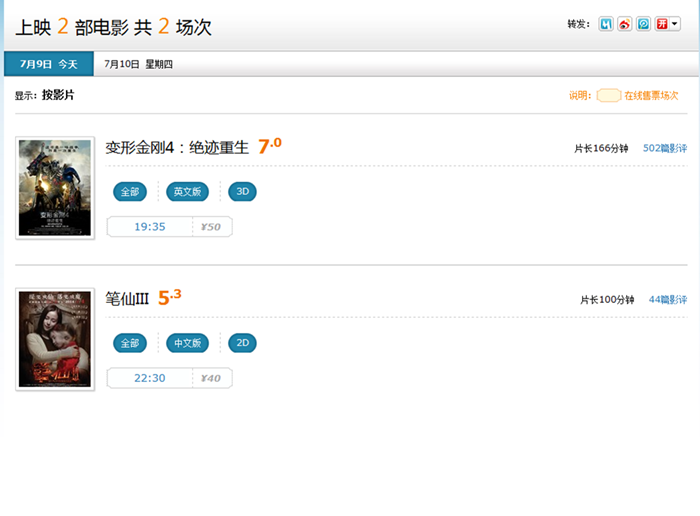View 502篇影评 reviews for 变形金刚4
This screenshot has height=516, width=700.
665,148
